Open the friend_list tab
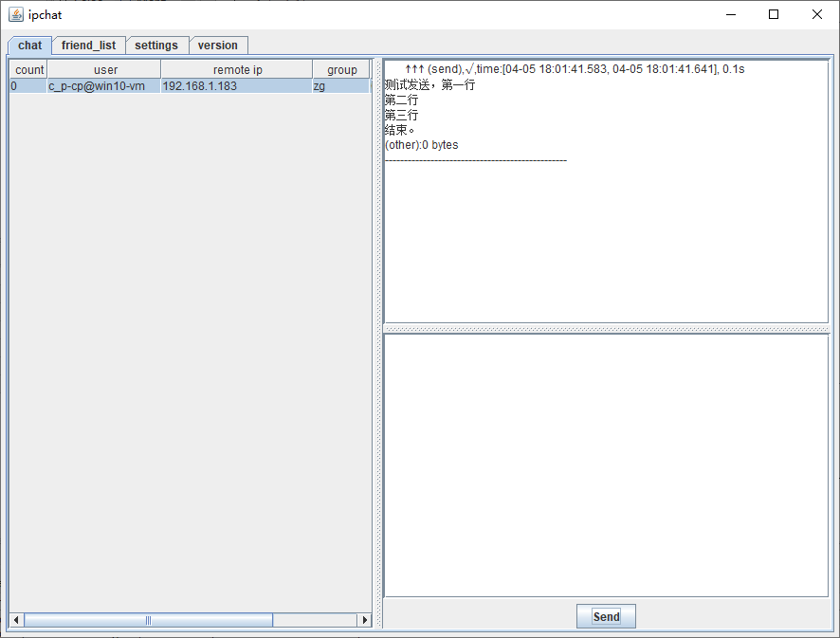Viewport: 840px width, 638px height. (88, 46)
